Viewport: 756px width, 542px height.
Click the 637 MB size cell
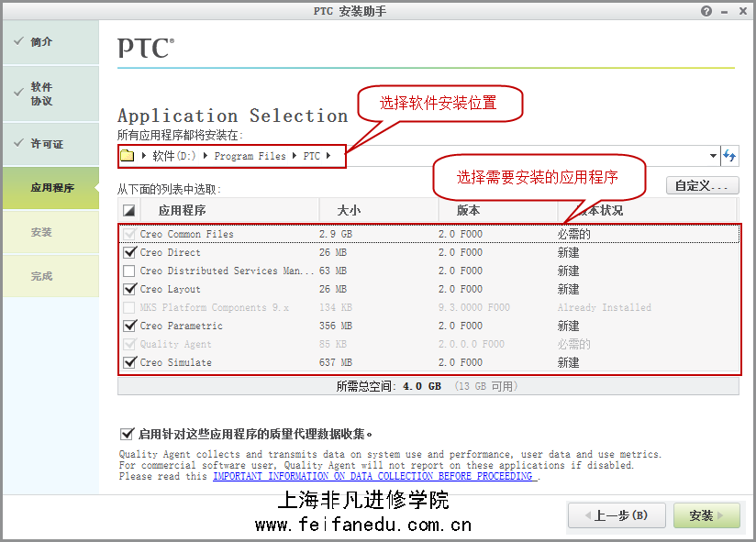point(336,362)
